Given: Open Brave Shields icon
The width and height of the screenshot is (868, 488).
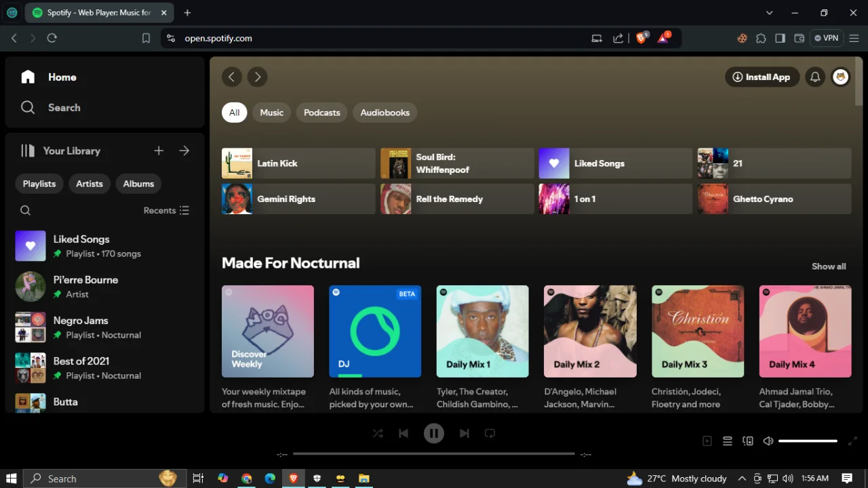Looking at the screenshot, I should (642, 38).
